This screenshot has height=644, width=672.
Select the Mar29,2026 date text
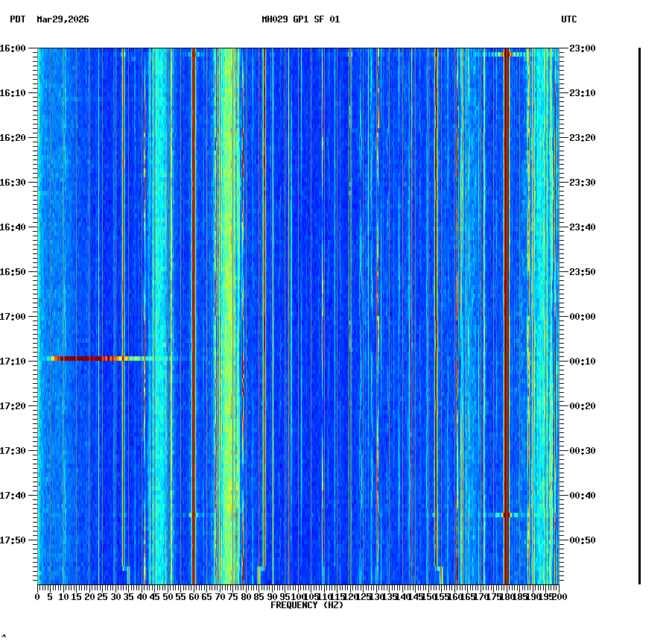(63, 21)
